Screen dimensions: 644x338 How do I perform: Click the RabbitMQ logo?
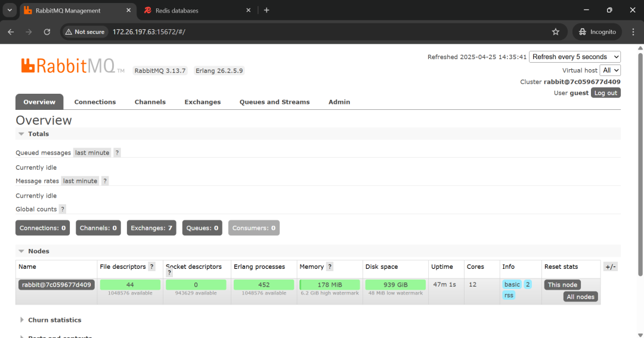click(73, 66)
